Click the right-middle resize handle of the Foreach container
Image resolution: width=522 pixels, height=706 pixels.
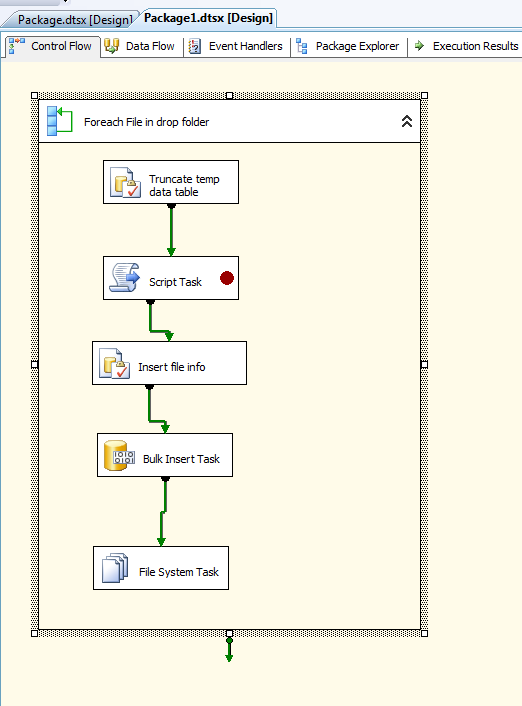coord(424,365)
